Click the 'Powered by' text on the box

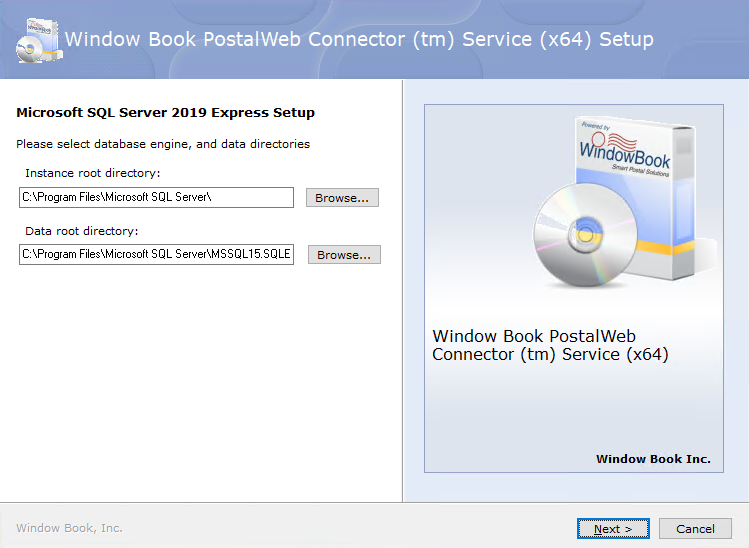[595, 126]
